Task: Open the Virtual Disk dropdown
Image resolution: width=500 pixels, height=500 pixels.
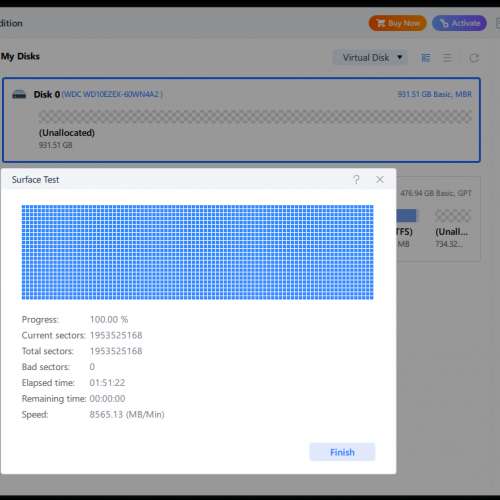Action: (370, 58)
